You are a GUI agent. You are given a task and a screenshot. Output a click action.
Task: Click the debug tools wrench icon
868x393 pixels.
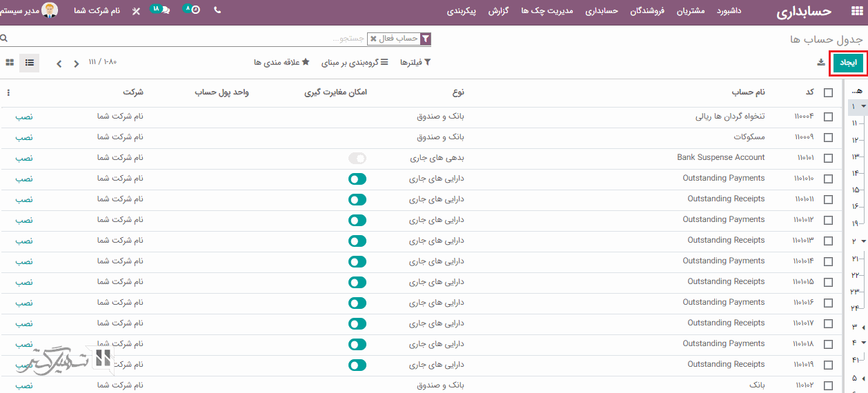pos(136,11)
